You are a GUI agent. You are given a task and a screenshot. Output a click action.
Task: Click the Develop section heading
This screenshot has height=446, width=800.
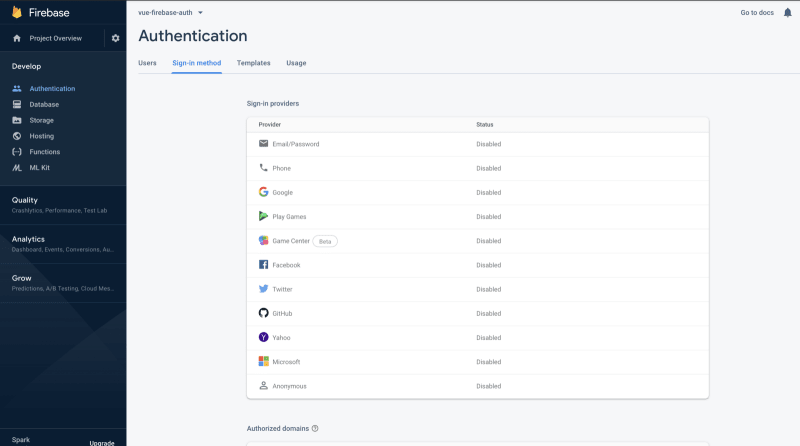click(26, 66)
